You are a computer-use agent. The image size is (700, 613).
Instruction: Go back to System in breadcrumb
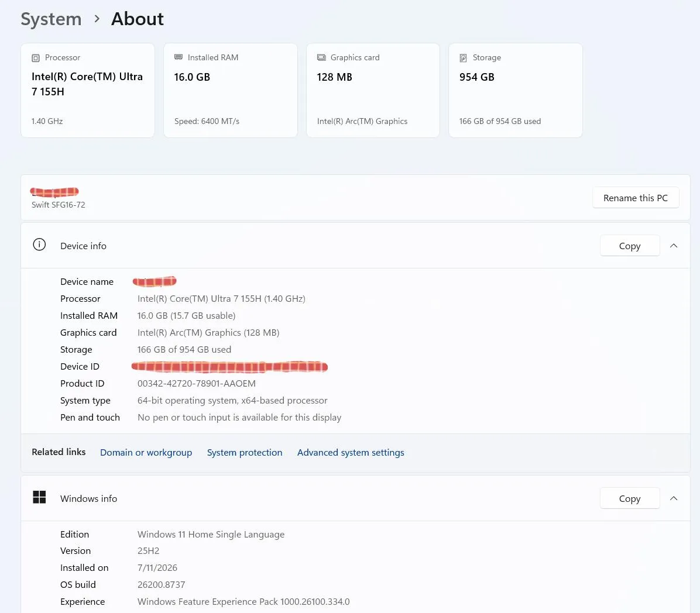52,19
